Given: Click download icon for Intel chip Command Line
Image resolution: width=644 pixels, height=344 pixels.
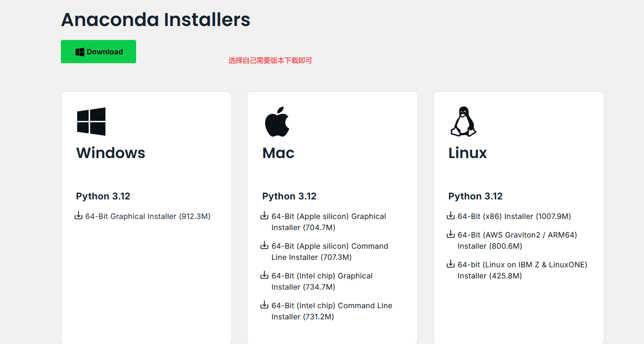Looking at the screenshot, I should 264,305.
